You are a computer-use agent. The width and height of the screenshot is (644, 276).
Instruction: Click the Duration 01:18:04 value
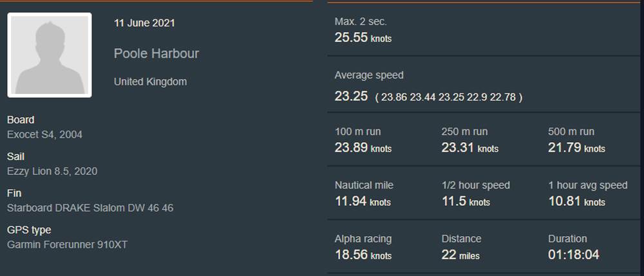click(573, 255)
